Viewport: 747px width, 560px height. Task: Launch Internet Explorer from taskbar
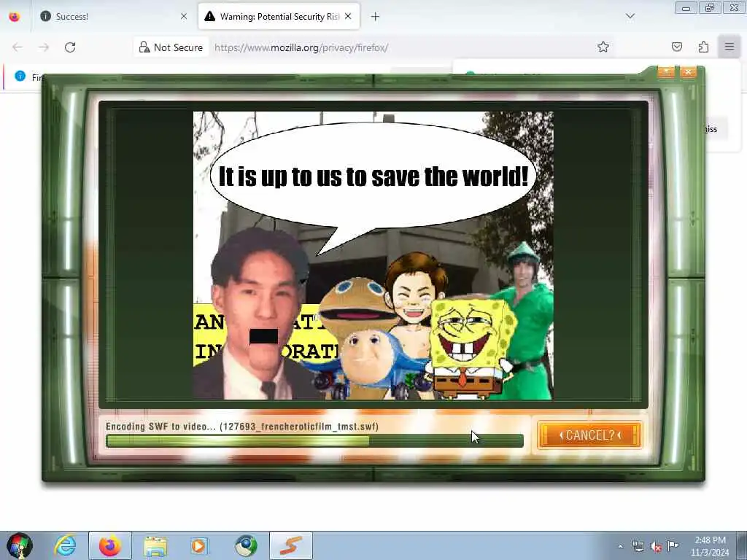[x=64, y=545]
